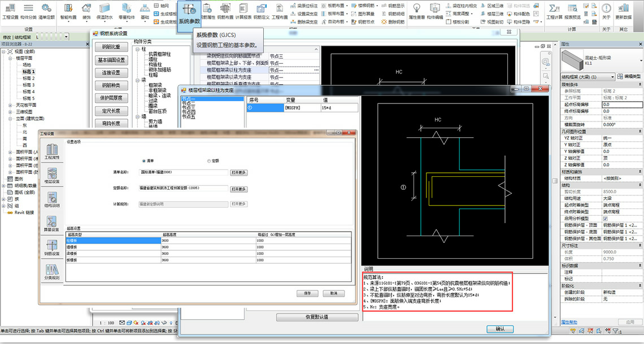
Task: Expand the 天花板平面 tree node
Action: 11,104
